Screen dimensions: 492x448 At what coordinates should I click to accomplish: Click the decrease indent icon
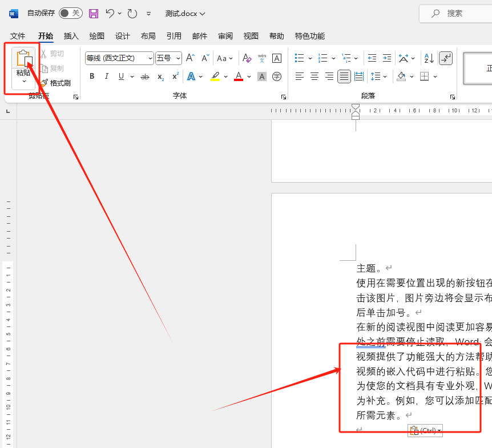pyautogui.click(x=372, y=58)
